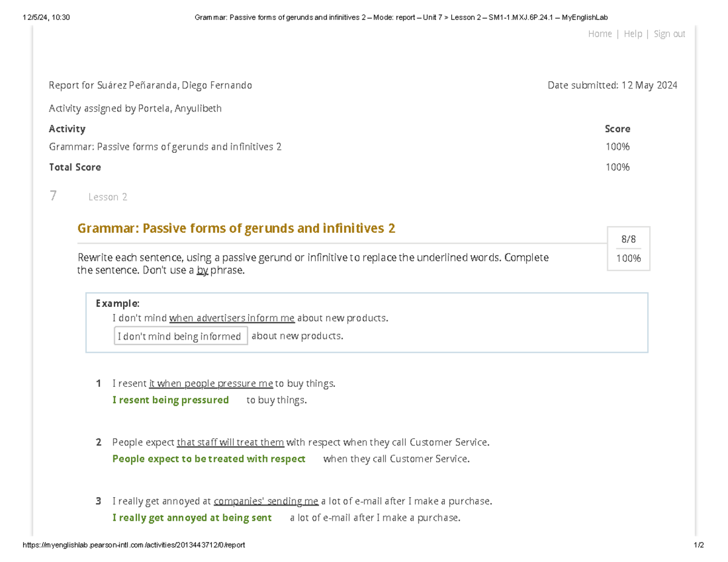Click the underlined phrase in question 1
The width and height of the screenshot is (728, 562).
point(211,384)
